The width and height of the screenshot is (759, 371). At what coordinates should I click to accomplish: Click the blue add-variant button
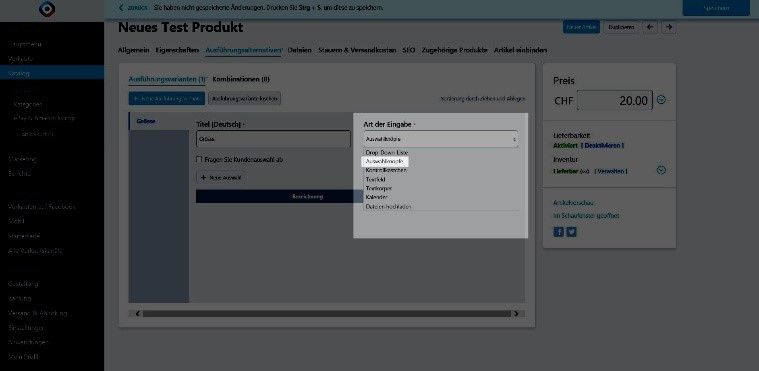tap(167, 98)
